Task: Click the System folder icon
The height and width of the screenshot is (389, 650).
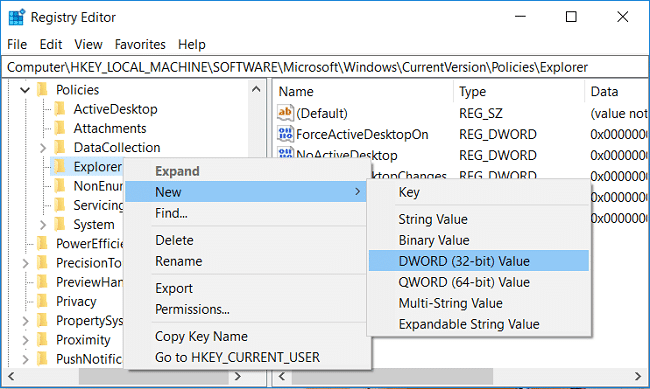Action: point(60,224)
